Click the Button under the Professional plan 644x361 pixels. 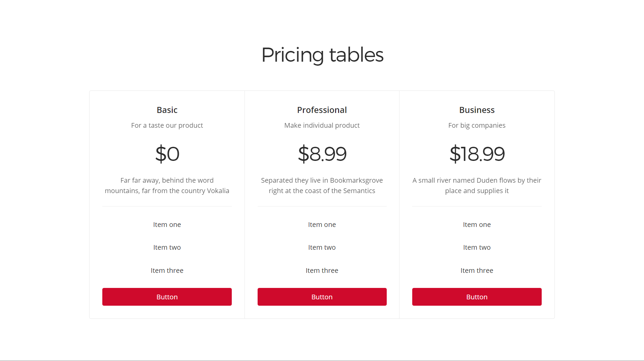tap(322, 297)
